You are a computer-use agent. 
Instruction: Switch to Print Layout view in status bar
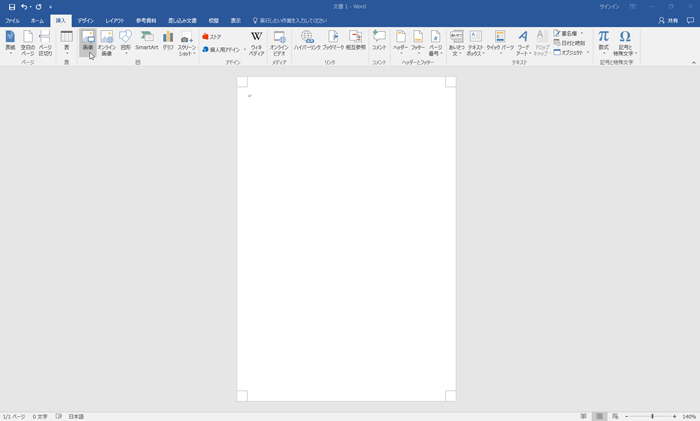tap(599, 416)
